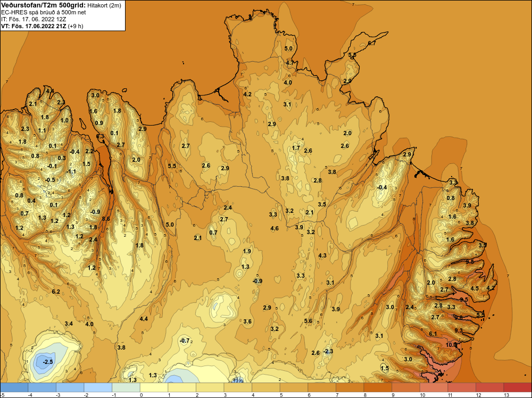Click the 'EC-HRES spá brúuð á 500m net' line

point(44,12)
